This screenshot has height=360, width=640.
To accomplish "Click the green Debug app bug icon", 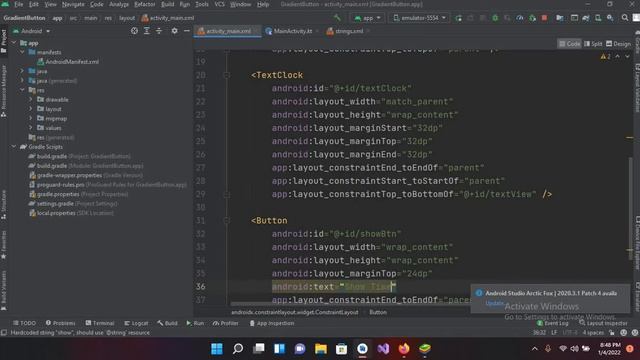I will pyautogui.click(x=495, y=18).
